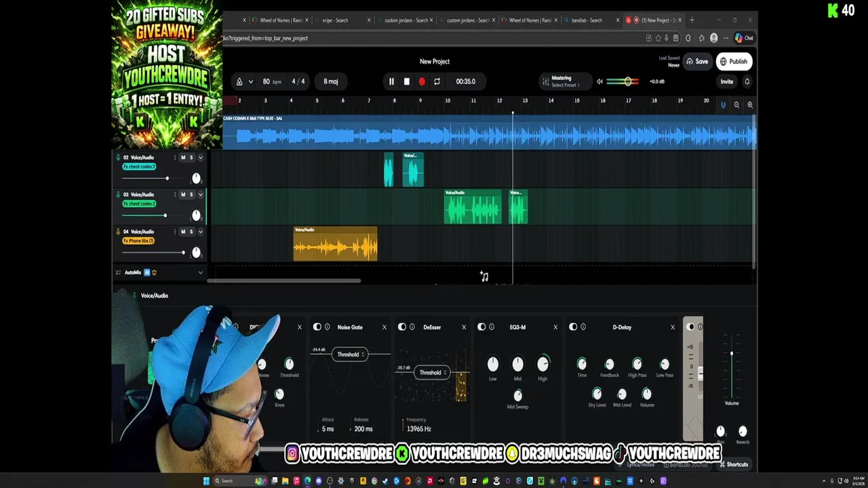Select the yellow clip on track 04
Image resolution: width=868 pixels, height=488 pixels.
335,244
